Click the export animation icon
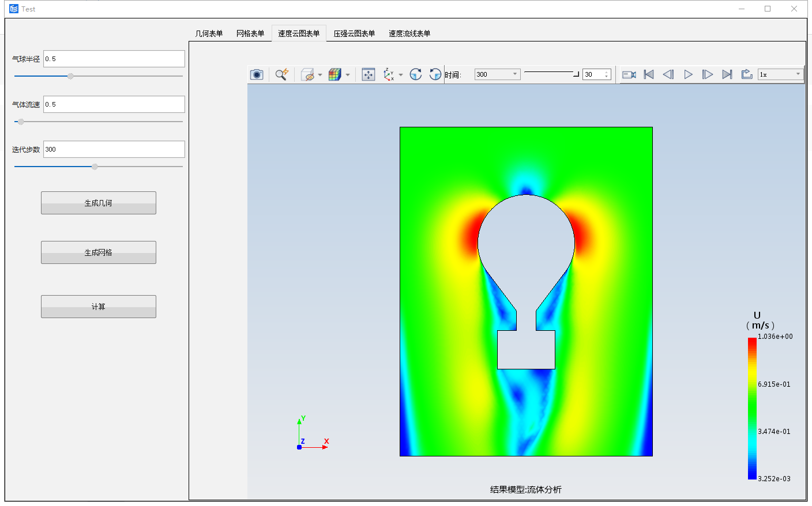This screenshot has width=812, height=506. click(x=747, y=74)
